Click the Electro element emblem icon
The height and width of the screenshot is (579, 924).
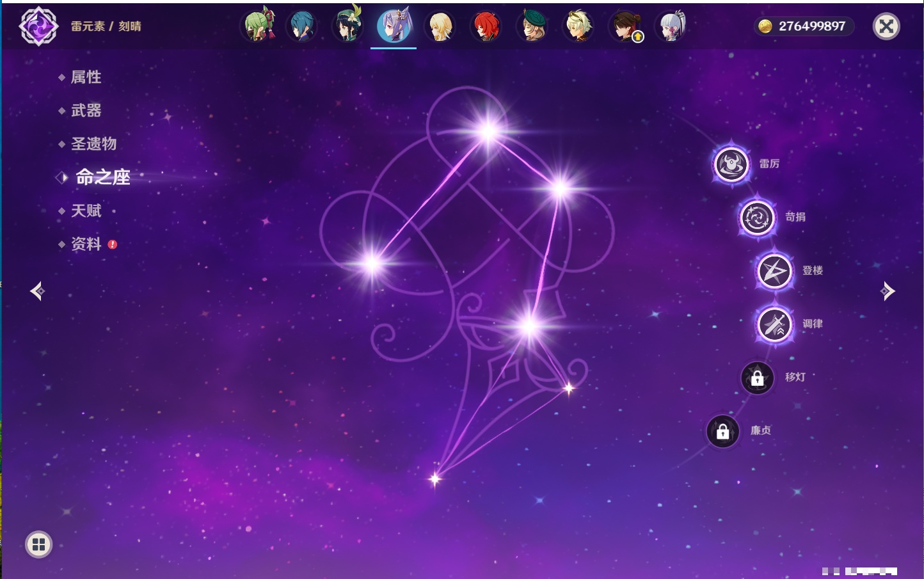(38, 26)
